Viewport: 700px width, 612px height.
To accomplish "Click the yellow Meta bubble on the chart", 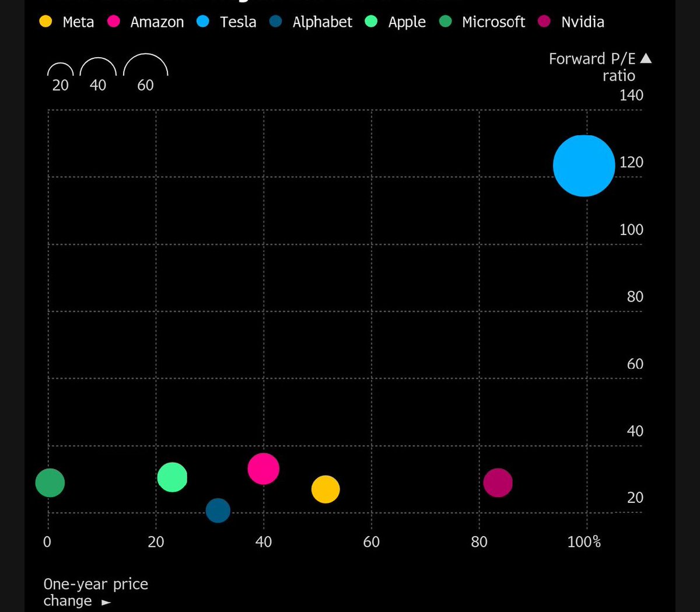I will tap(325, 489).
